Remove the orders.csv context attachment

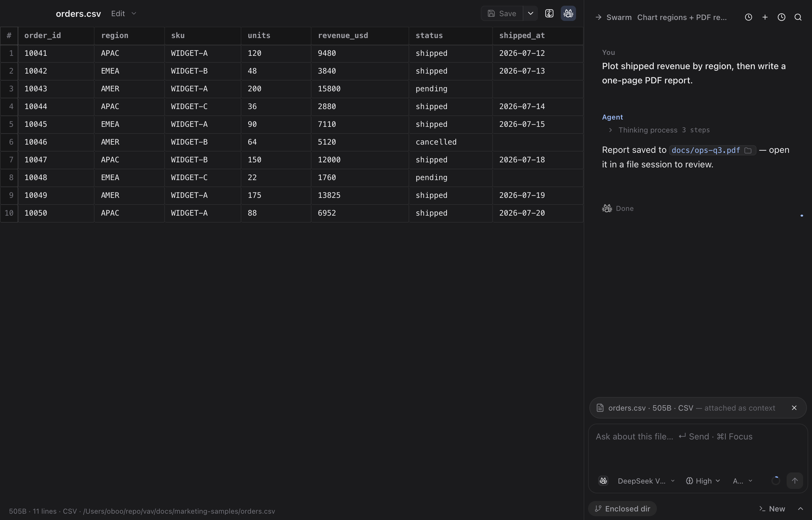pyautogui.click(x=794, y=408)
